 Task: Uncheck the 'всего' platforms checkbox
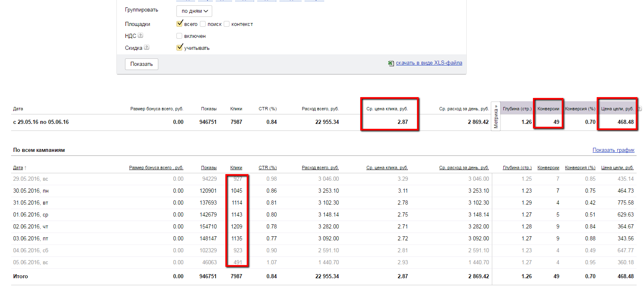pos(179,24)
